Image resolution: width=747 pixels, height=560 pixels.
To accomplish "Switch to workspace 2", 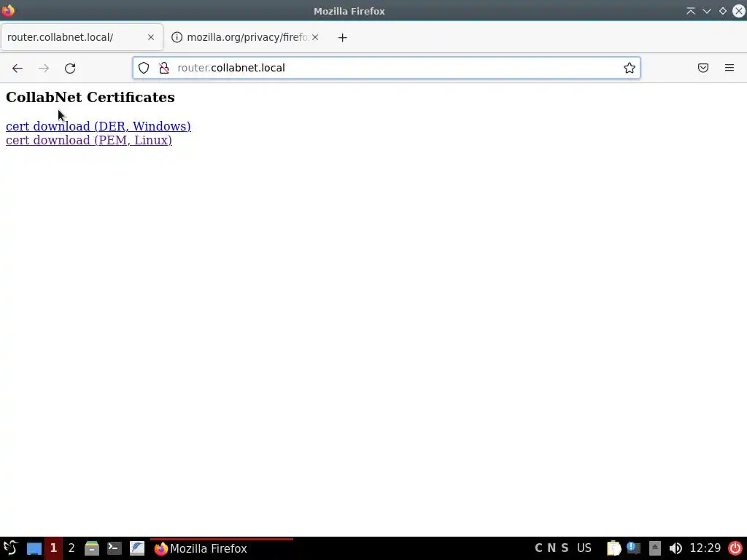I will click(71, 548).
